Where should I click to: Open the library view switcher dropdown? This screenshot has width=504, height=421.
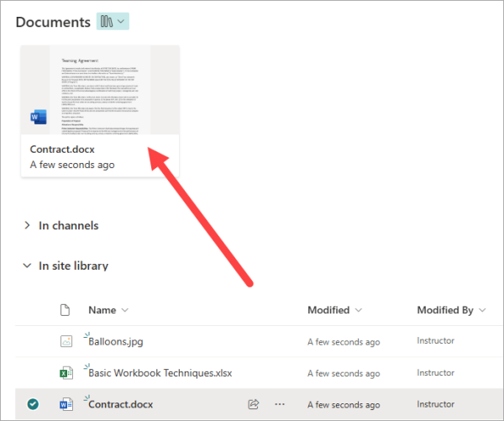(x=113, y=22)
